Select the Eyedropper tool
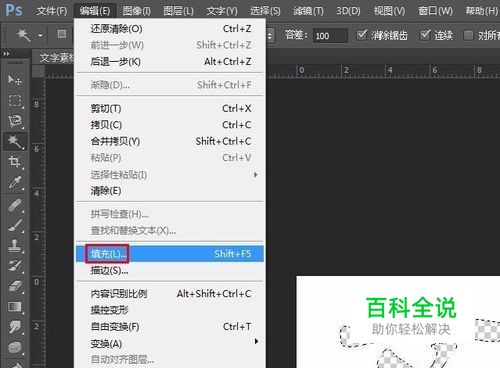Image resolution: width=500 pixels, height=368 pixels. [15, 183]
